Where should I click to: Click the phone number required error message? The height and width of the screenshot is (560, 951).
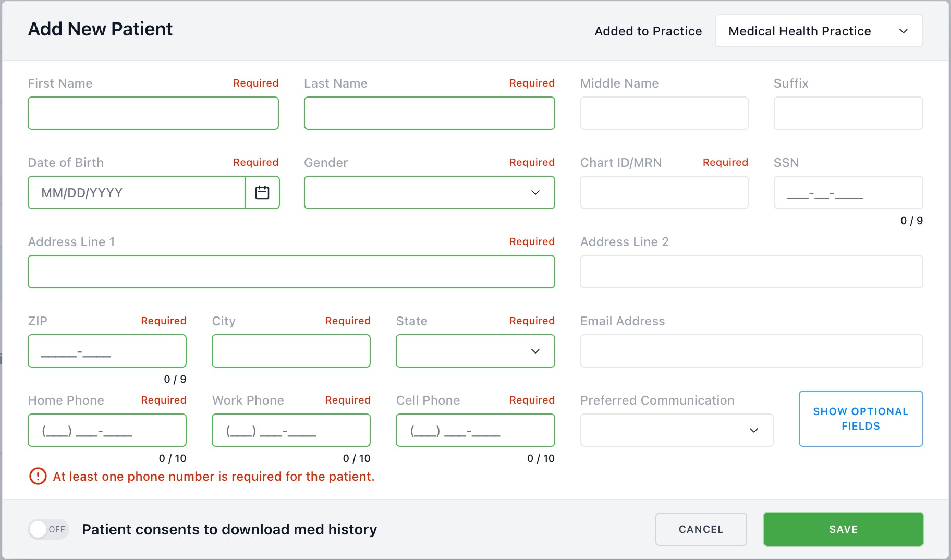pos(214,477)
